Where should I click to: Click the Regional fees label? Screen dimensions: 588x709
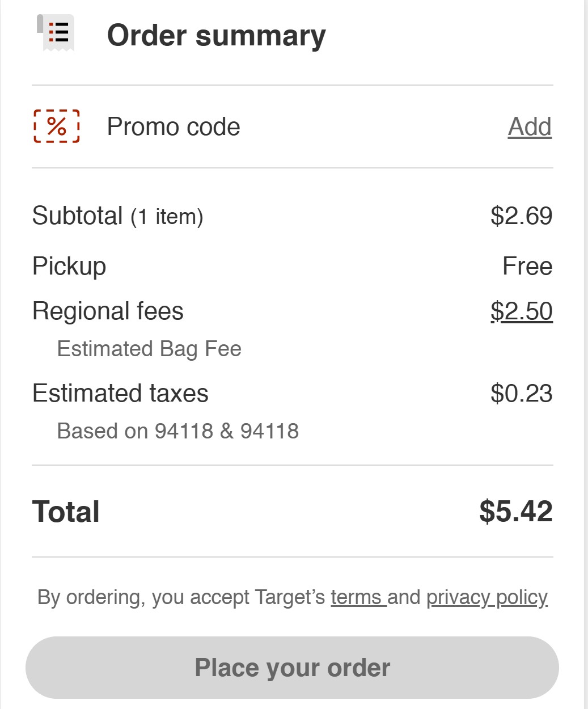click(x=108, y=311)
